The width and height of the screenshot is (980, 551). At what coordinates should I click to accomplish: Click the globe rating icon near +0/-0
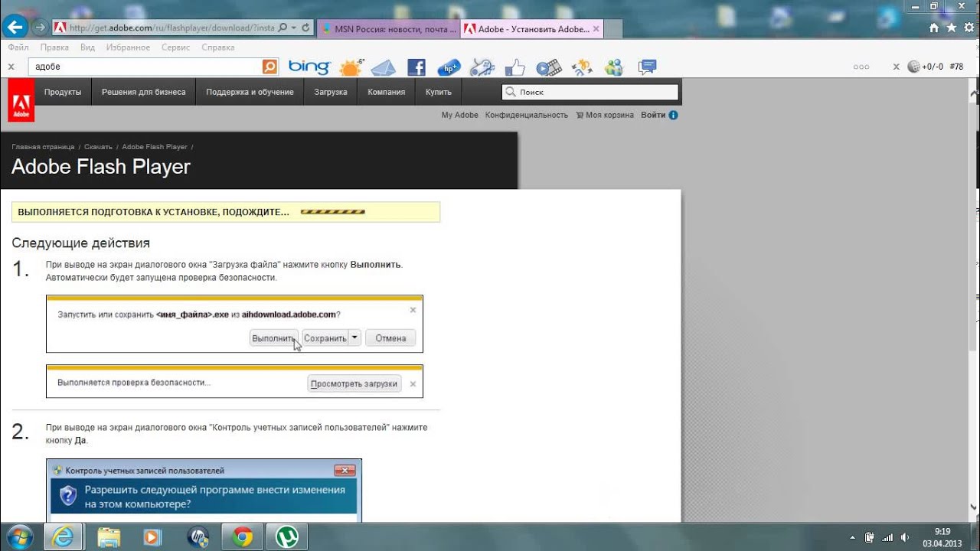[x=913, y=67]
